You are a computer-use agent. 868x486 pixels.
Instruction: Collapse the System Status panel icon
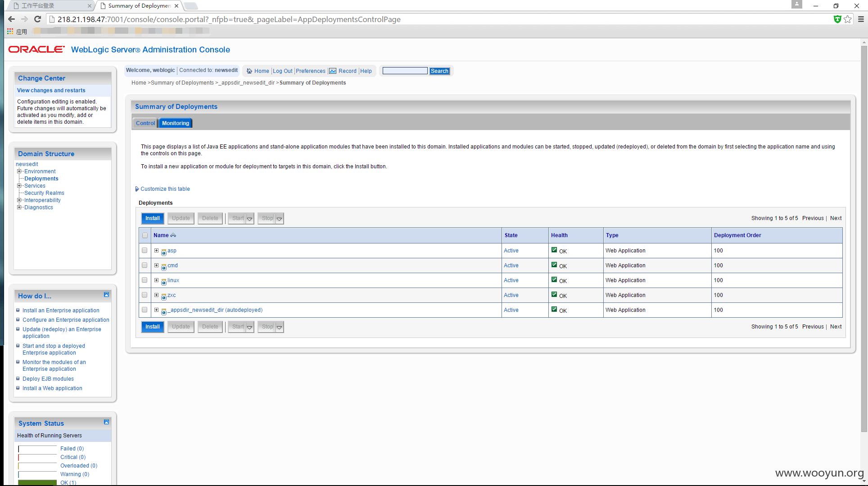107,422
